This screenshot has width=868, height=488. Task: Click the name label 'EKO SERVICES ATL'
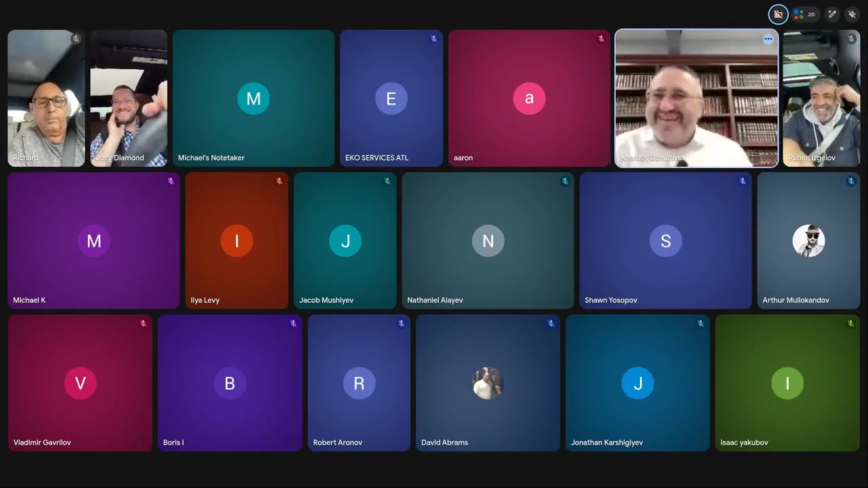point(377,158)
